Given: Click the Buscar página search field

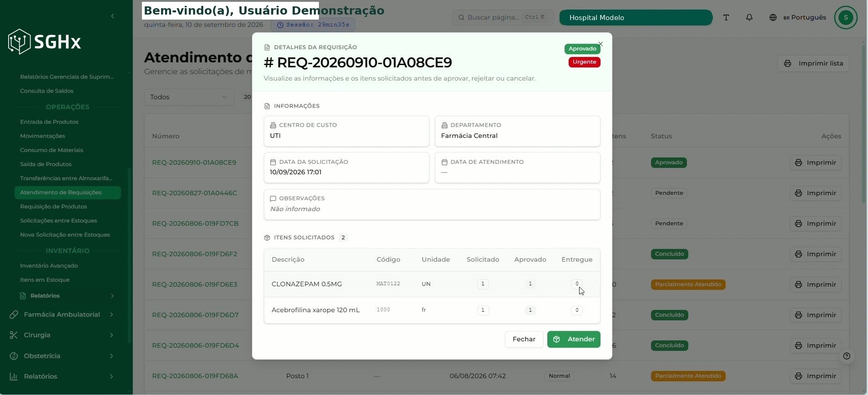Looking at the screenshot, I should click(x=503, y=17).
